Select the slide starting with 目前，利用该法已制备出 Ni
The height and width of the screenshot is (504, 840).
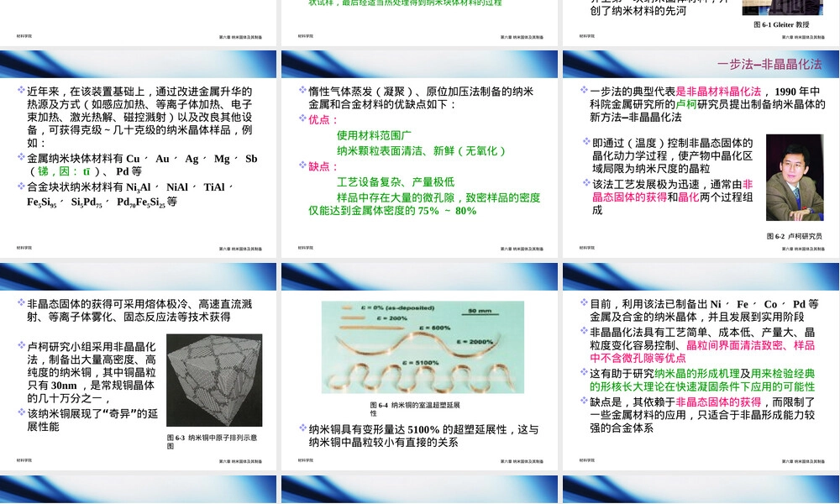(701, 366)
